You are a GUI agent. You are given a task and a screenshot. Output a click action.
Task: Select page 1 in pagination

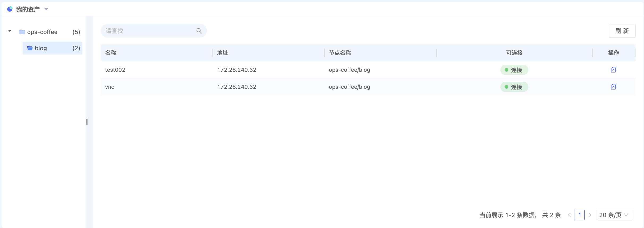(x=579, y=215)
